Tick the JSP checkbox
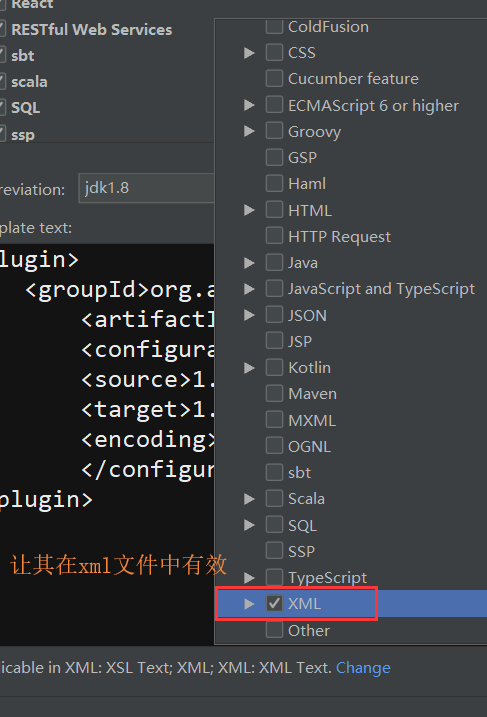 274,341
